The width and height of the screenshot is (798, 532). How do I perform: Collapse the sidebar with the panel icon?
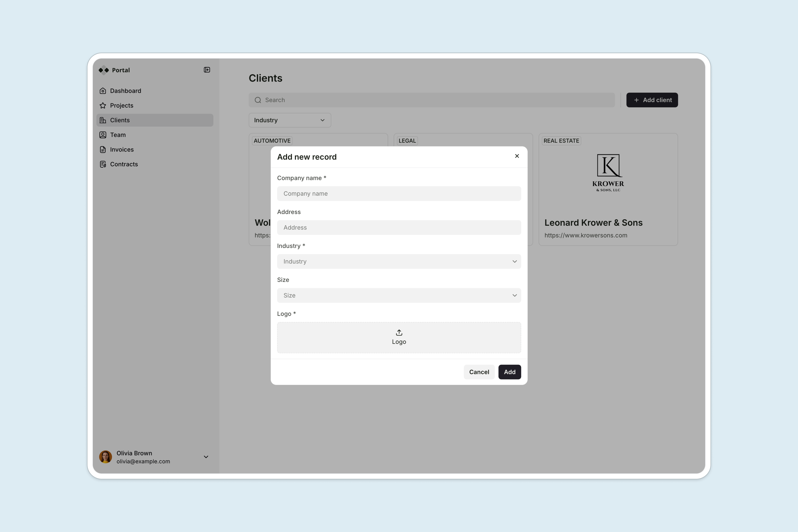(207, 70)
